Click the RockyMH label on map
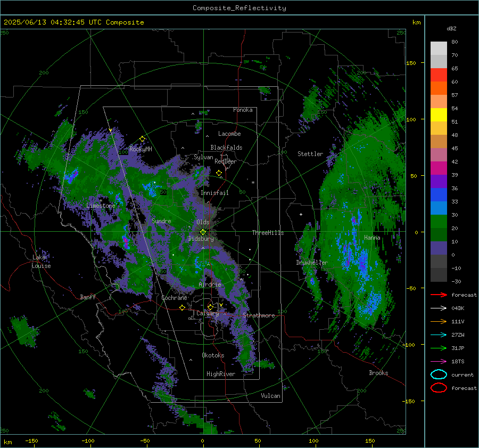This screenshot has width=479, height=448. [x=141, y=149]
